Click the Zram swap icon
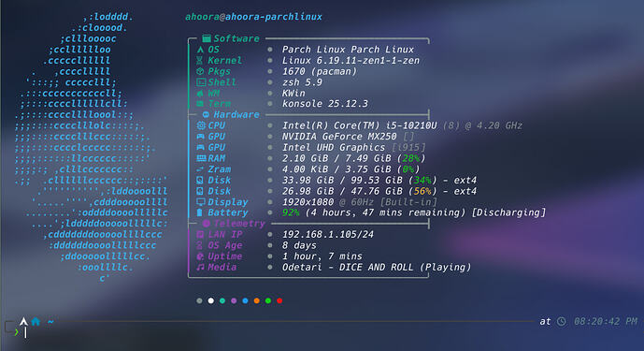The image size is (644, 351). click(200, 169)
